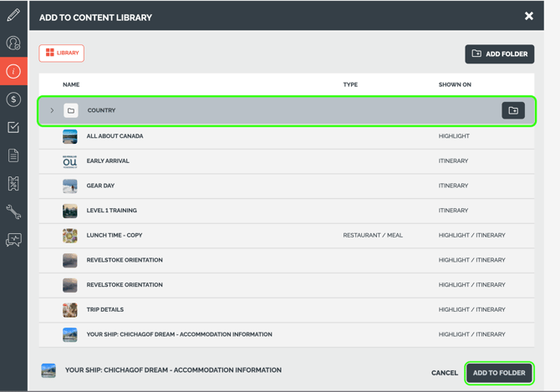Select the All About Canada thumbnail
Viewport: 560px width, 392px height.
click(x=70, y=136)
